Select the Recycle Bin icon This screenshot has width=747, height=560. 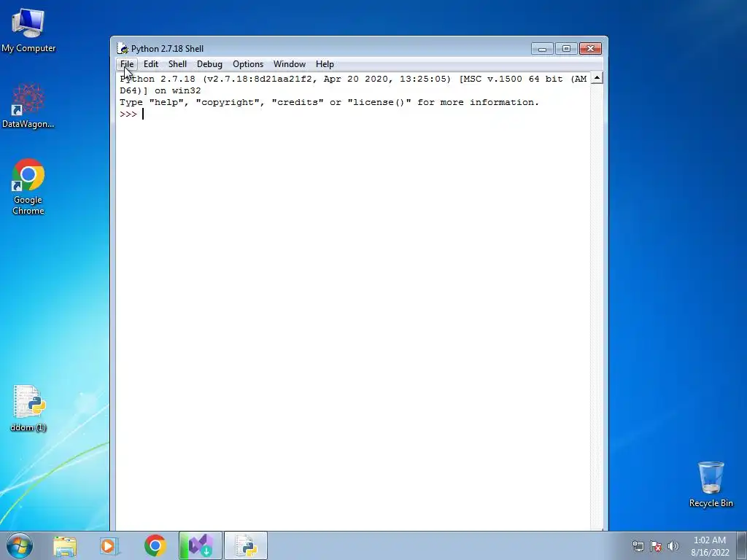coord(711,484)
